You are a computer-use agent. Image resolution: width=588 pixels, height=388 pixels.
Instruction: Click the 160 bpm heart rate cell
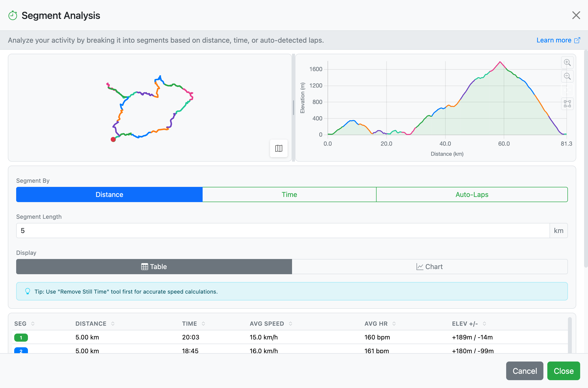pos(377,337)
